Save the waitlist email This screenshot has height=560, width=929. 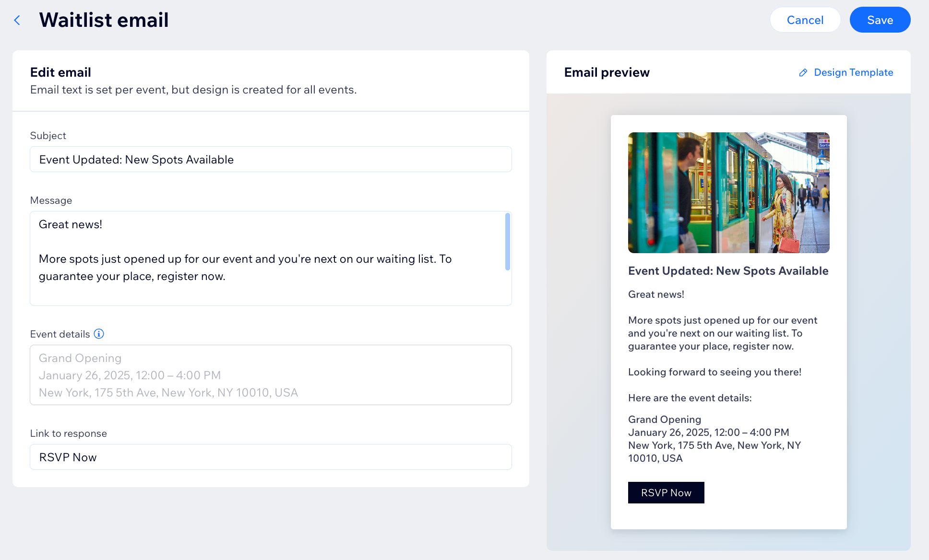pyautogui.click(x=880, y=20)
